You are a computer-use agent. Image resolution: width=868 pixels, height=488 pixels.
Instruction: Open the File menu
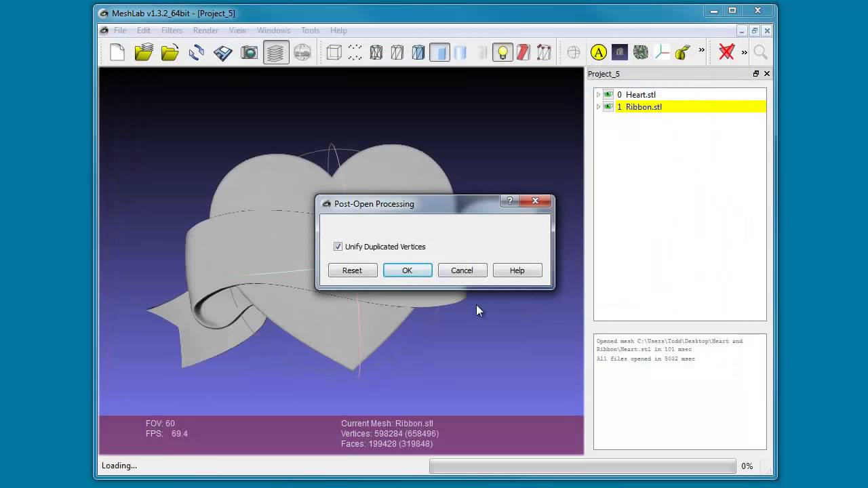[120, 30]
